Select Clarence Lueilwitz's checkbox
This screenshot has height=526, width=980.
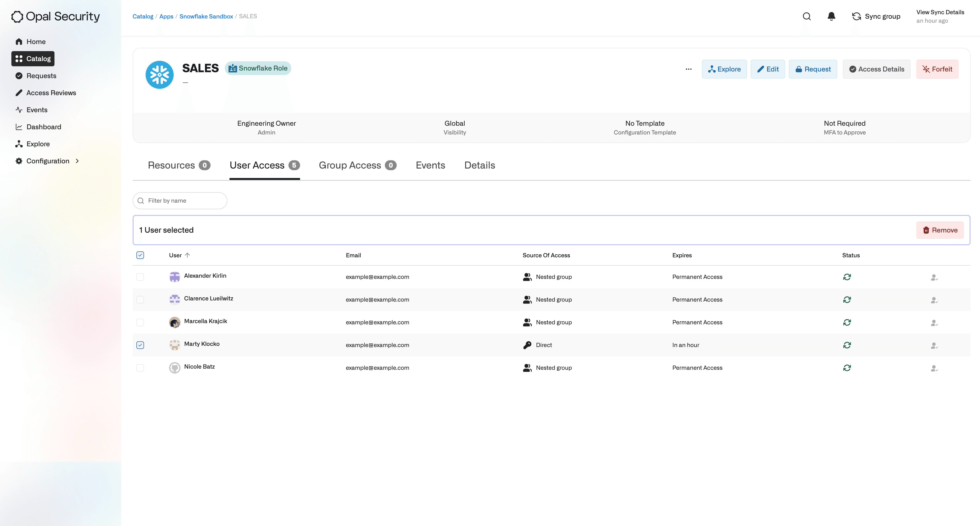(140, 300)
